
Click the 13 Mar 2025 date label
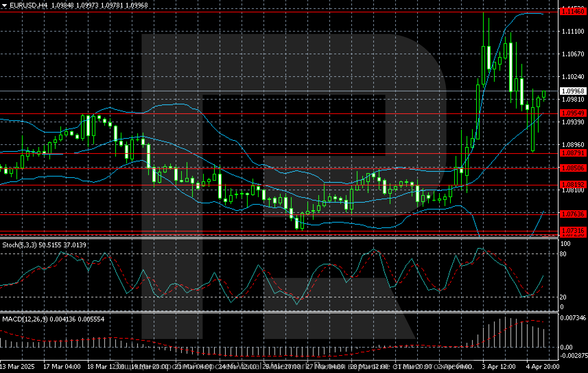pyautogui.click(x=17, y=366)
